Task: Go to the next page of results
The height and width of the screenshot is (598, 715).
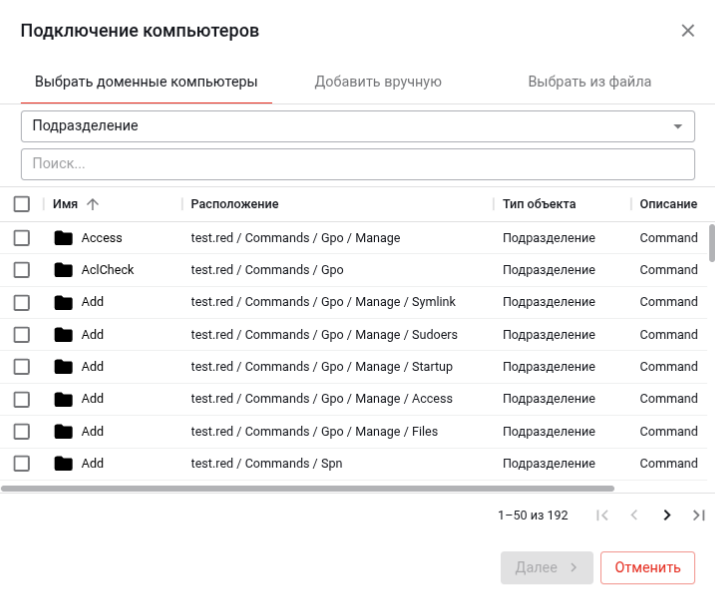Action: click(666, 515)
